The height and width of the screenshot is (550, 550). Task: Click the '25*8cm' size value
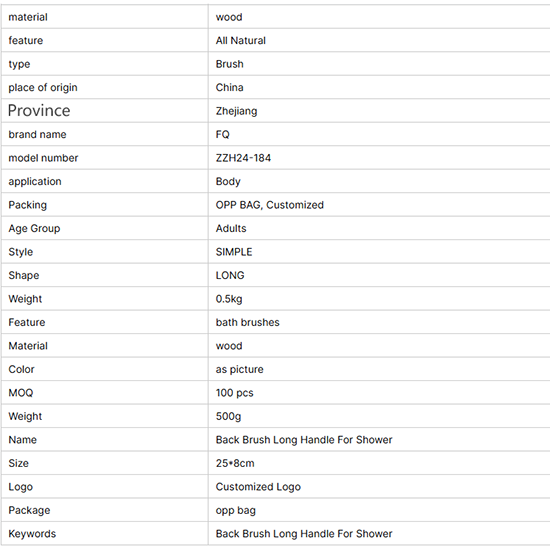[x=235, y=463]
